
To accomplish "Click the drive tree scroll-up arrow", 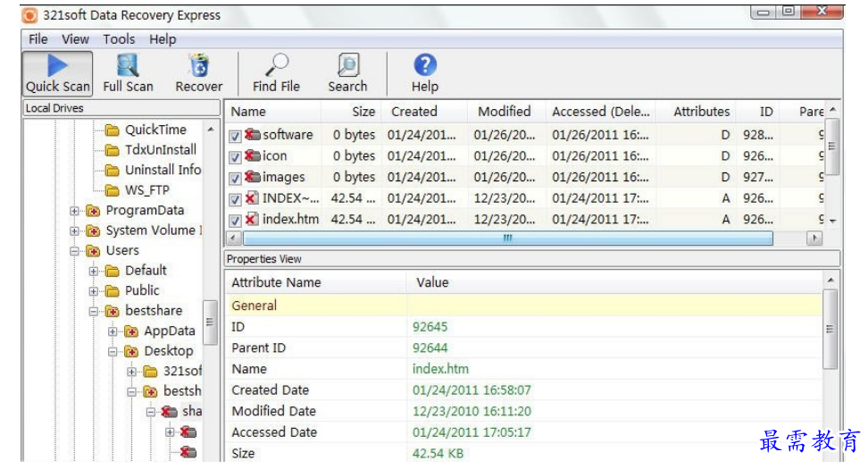I will pyautogui.click(x=211, y=129).
